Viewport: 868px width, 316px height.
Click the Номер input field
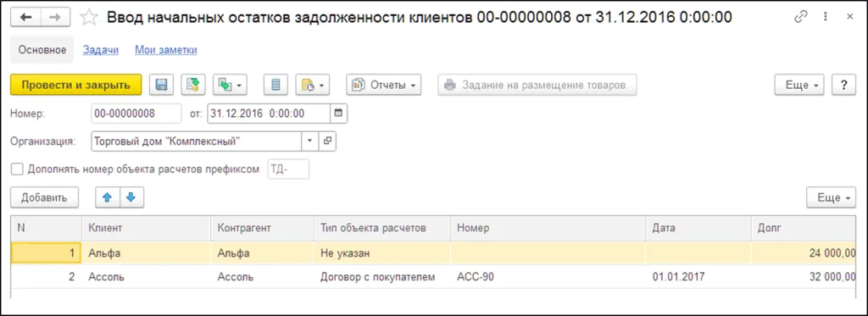[x=136, y=114]
